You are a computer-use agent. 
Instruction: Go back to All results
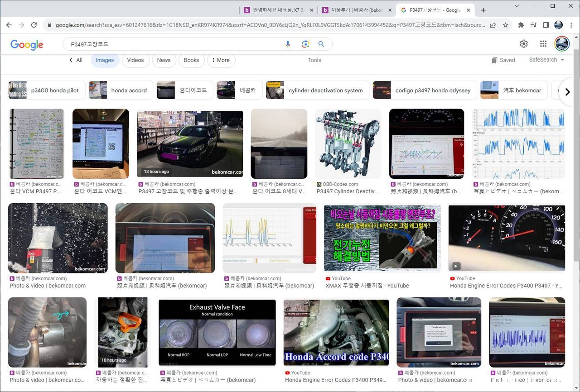coord(76,60)
